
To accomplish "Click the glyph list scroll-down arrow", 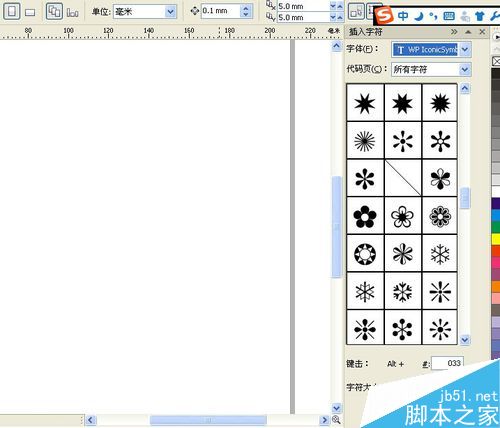I will (x=465, y=340).
